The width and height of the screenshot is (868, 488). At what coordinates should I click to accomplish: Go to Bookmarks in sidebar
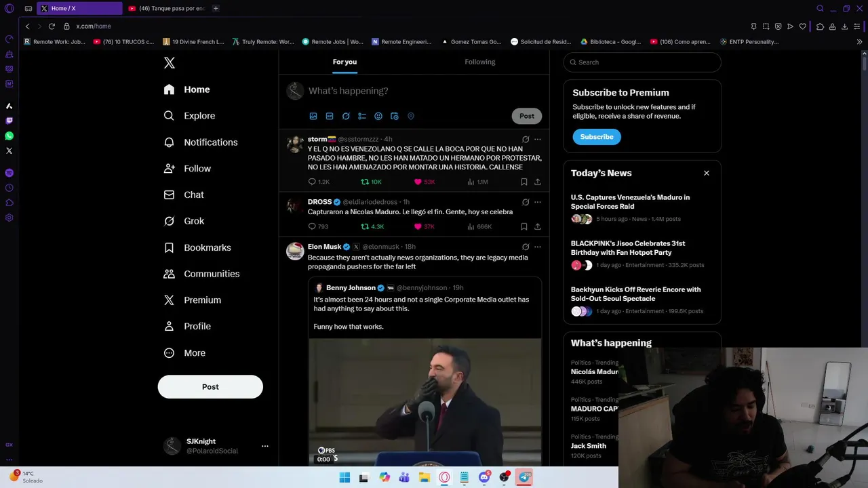197,247
